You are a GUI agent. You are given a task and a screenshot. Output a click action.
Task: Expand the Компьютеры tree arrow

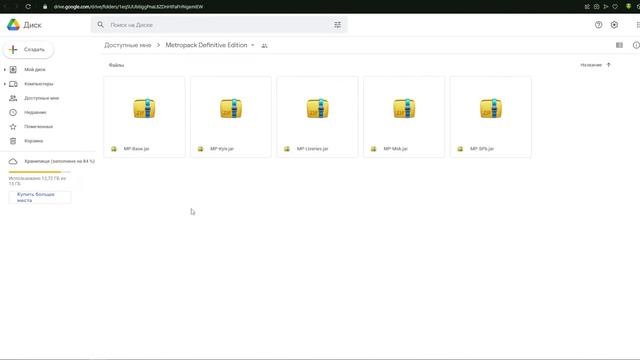[x=4, y=84]
